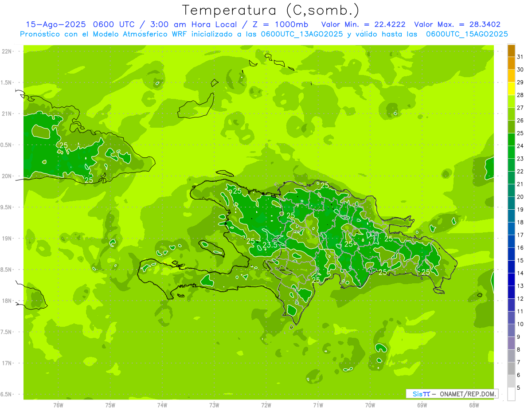Screen dimensions: 532x411
Task: Click the "18N" latitude axis label
Action: [x=7, y=301]
